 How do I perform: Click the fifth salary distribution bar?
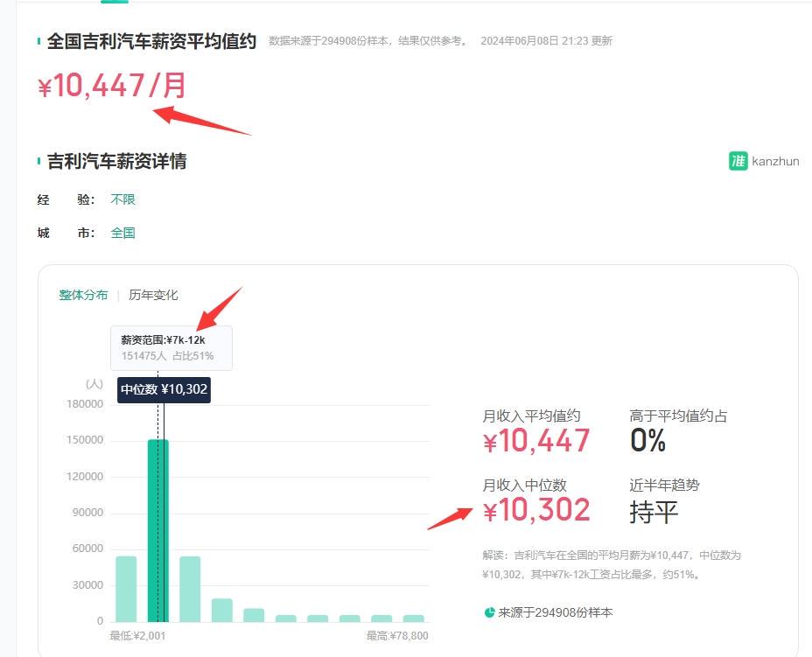[x=254, y=615]
